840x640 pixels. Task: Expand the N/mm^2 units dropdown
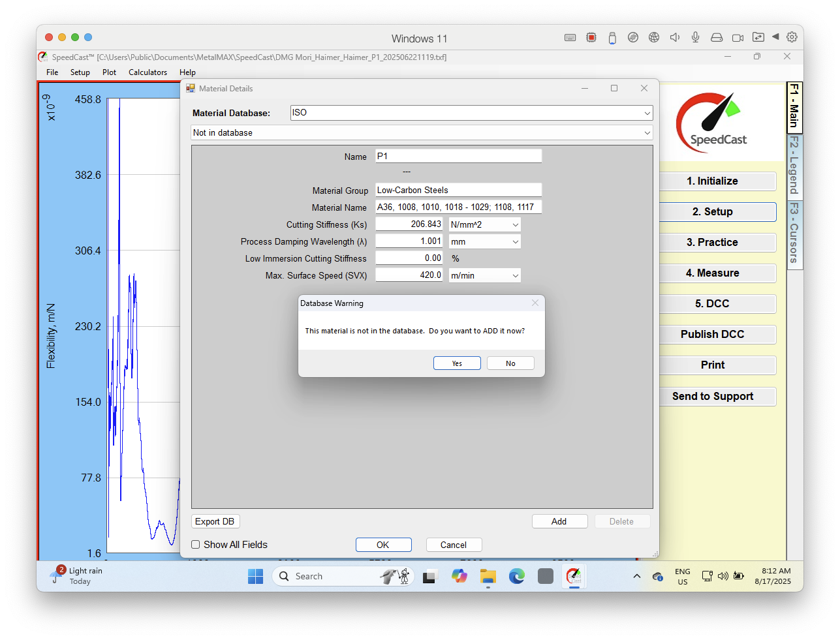(x=485, y=224)
